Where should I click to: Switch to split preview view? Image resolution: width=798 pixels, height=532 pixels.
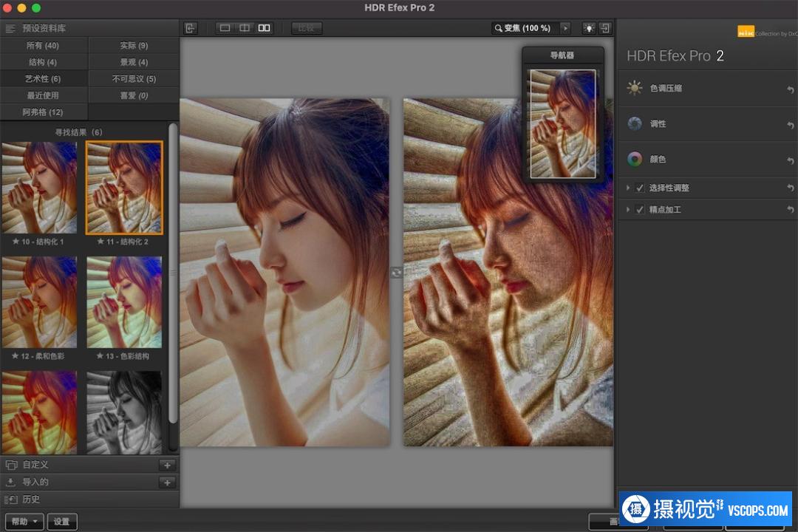tap(245, 28)
